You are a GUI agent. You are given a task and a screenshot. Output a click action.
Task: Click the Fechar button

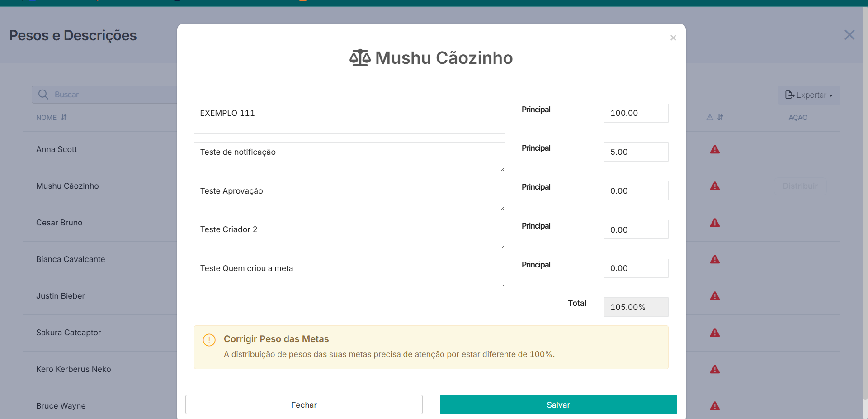pyautogui.click(x=304, y=405)
